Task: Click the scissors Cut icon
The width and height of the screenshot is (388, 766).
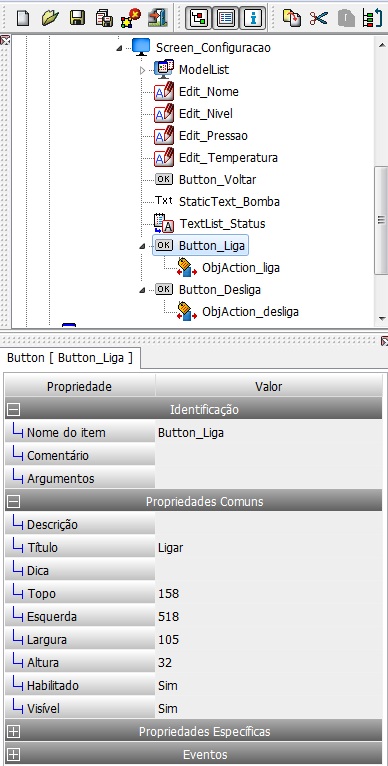Action: [x=319, y=19]
